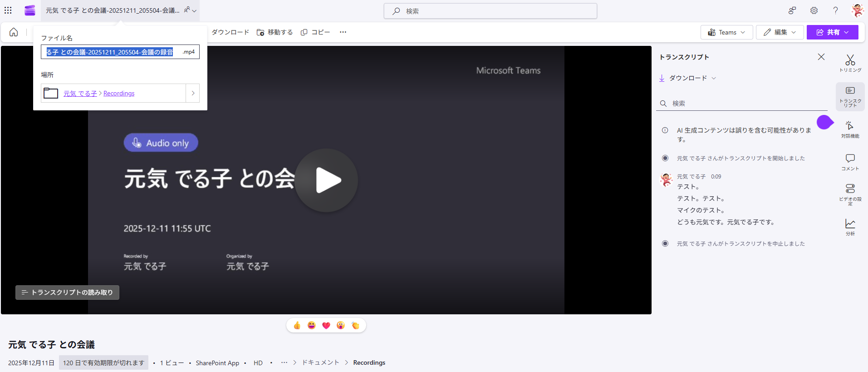Open Video settings in the sidebar
868x372 pixels.
click(x=850, y=193)
